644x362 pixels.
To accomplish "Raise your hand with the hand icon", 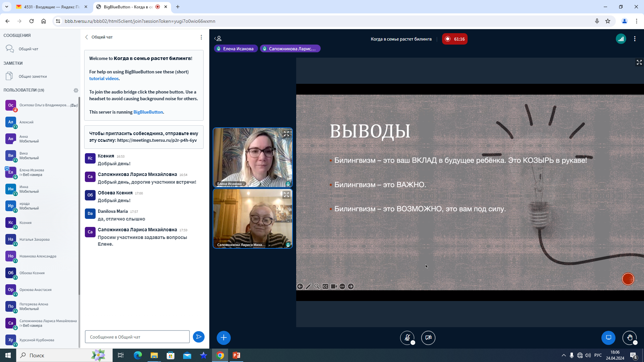I will pyautogui.click(x=629, y=338).
